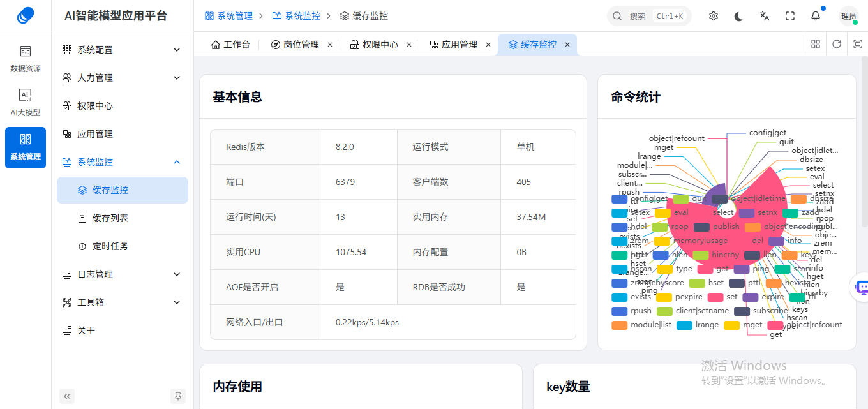Go to 应用管理 in the sidebar
Screen dimensions: 868x409
[x=123, y=134]
